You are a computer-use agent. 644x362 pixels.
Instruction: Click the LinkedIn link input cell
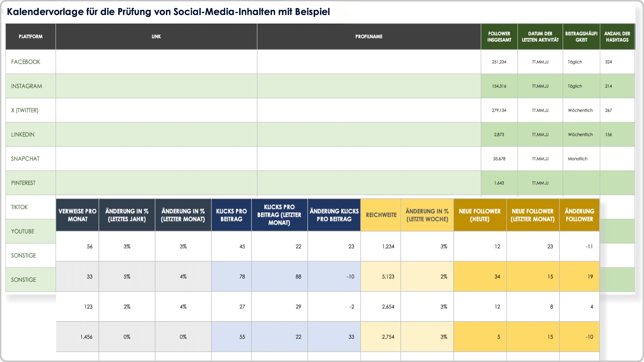[x=156, y=134]
